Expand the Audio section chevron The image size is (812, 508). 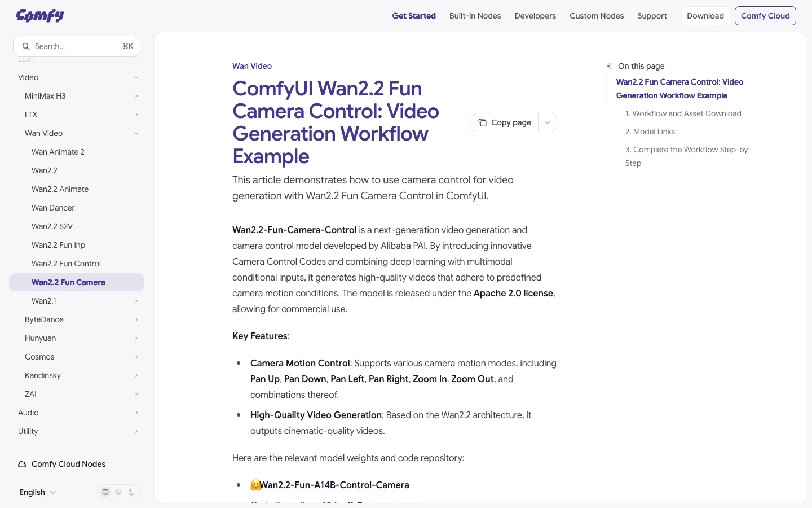click(136, 413)
